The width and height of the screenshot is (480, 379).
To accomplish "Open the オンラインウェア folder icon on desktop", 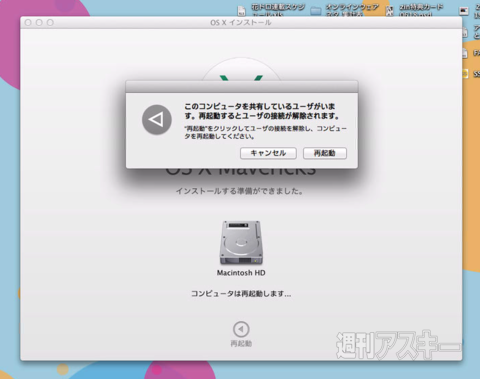I will [316, 11].
